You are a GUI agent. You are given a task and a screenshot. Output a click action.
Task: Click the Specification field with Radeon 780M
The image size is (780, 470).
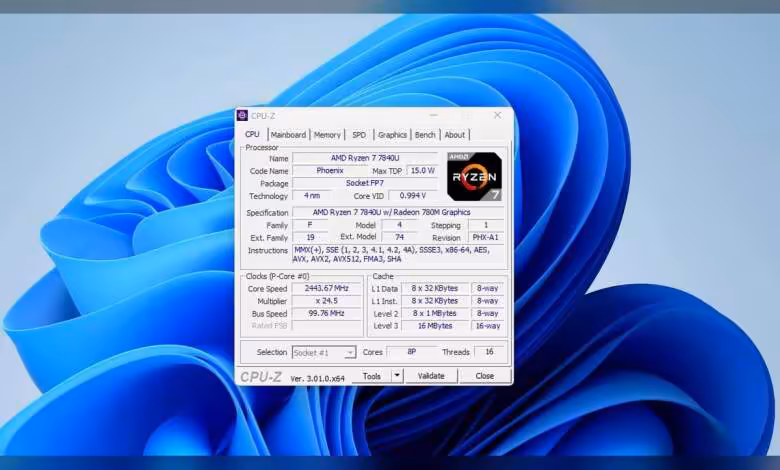(398, 212)
